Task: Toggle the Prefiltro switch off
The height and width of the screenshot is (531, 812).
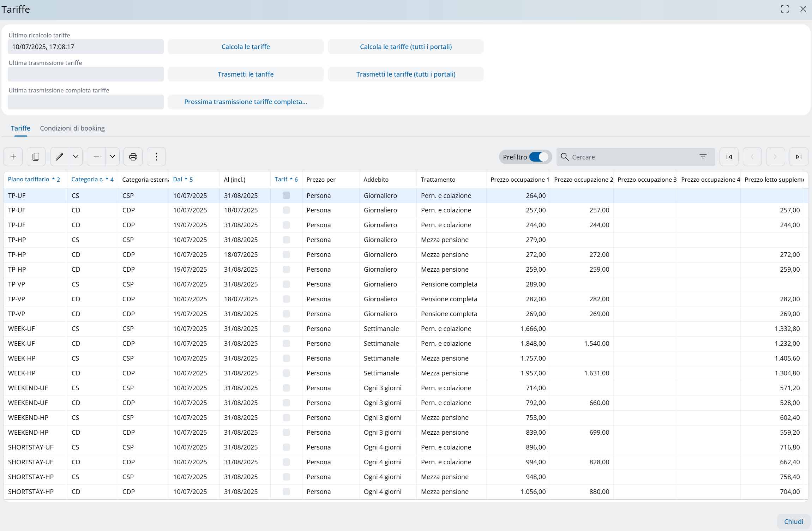Action: pos(539,157)
